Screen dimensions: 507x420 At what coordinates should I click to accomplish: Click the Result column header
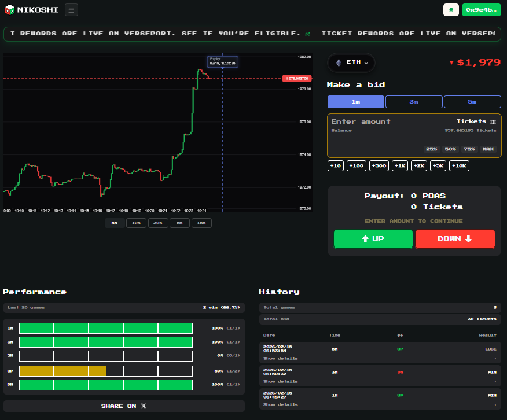(x=487, y=336)
